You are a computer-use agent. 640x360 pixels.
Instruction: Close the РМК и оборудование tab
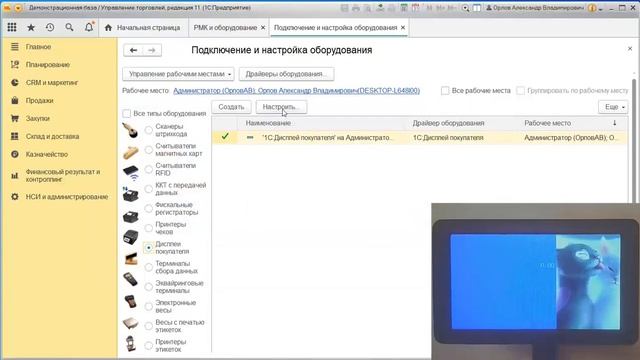pyautogui.click(x=263, y=27)
